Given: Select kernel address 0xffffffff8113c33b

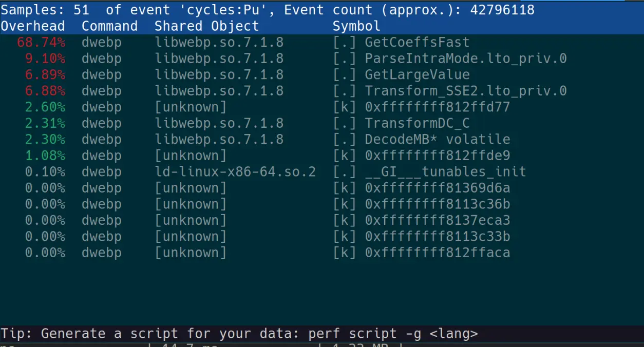Looking at the screenshot, I should coord(437,237).
